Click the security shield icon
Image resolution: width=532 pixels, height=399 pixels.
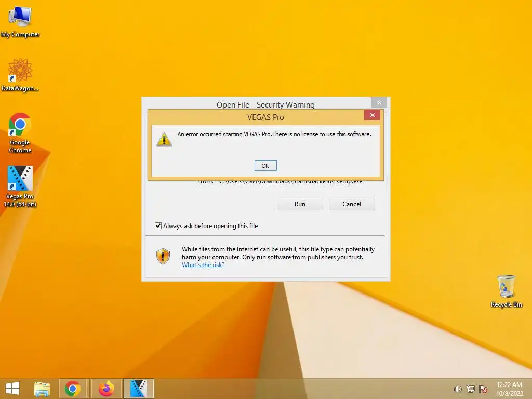(163, 256)
